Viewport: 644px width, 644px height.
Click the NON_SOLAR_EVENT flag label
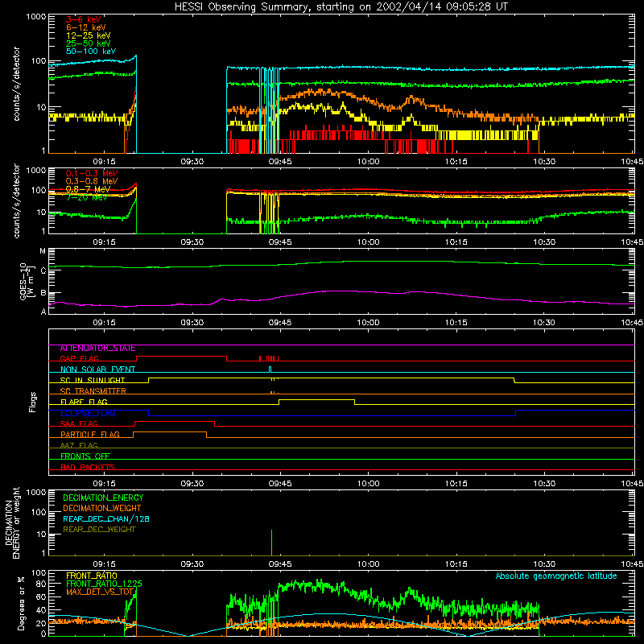[x=97, y=369]
